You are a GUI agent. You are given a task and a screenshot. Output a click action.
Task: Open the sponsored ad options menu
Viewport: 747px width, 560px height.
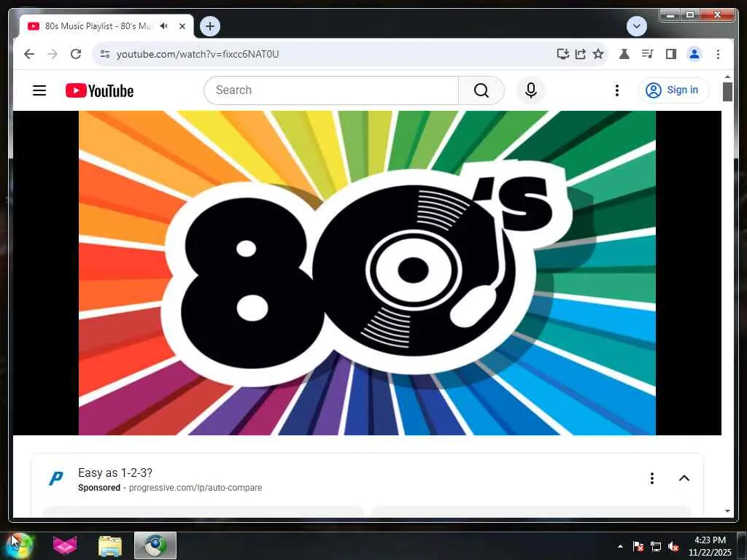point(651,478)
